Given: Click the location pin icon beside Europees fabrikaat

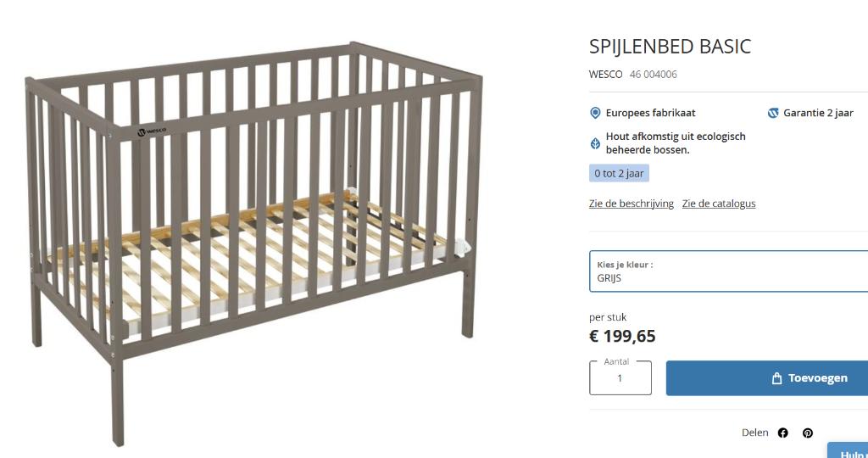Looking at the screenshot, I should click(x=595, y=113).
